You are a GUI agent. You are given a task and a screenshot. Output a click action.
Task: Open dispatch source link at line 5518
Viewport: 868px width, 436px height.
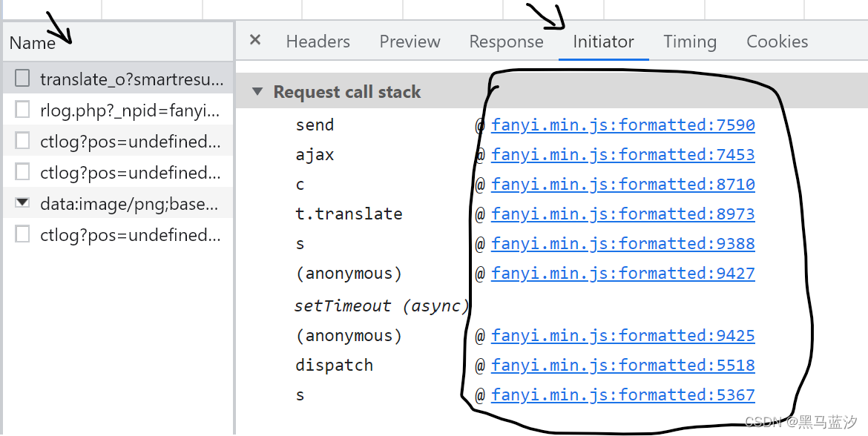[x=622, y=365]
